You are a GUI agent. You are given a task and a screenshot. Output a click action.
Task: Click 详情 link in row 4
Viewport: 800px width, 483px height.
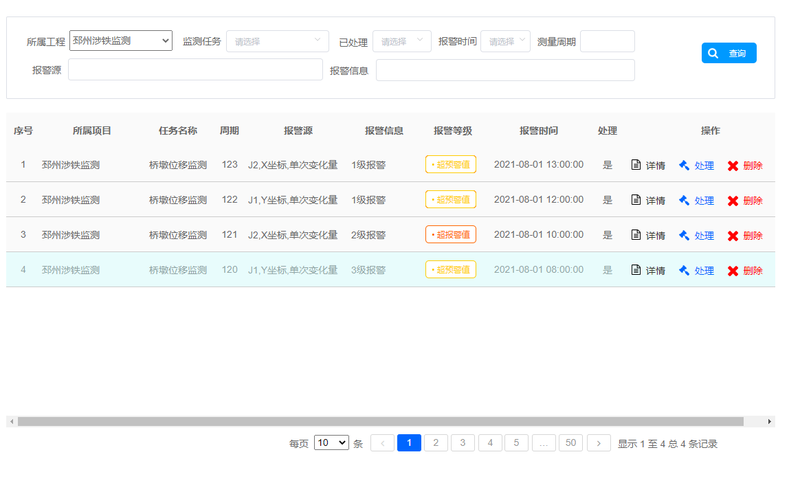[656, 270]
